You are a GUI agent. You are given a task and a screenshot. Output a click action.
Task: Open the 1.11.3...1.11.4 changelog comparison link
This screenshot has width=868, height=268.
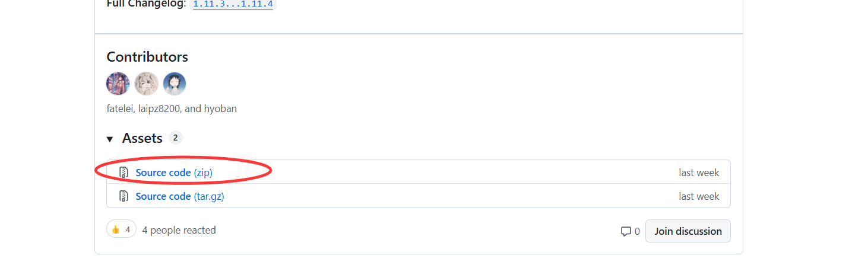coord(233,4)
